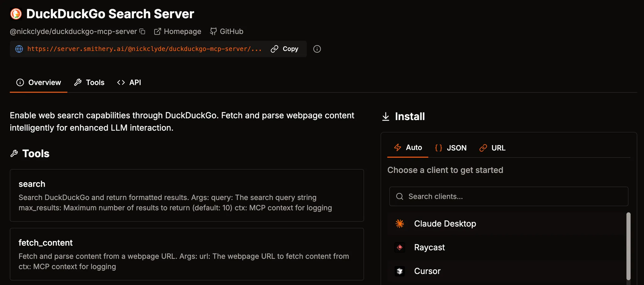The height and width of the screenshot is (285, 644).
Task: Choose Cursor as client
Action: (507, 271)
